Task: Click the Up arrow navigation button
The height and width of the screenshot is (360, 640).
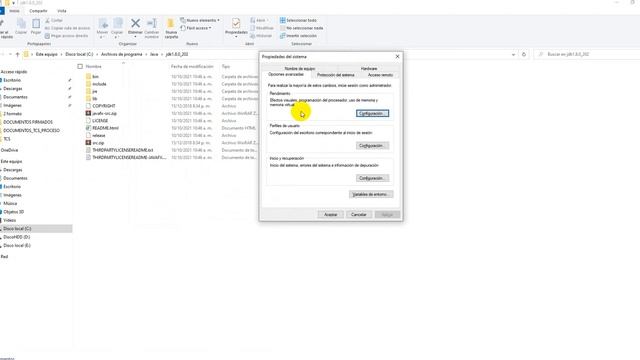Action: click(x=17, y=54)
